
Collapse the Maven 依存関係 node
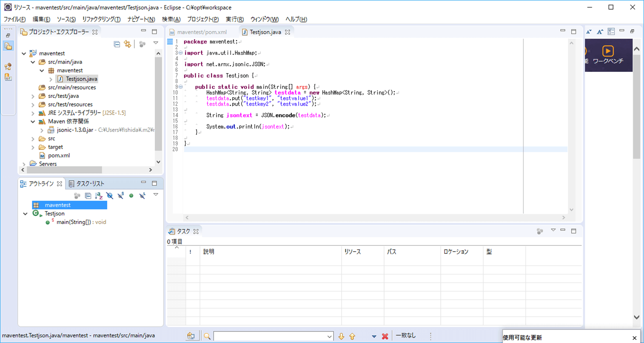(x=33, y=122)
